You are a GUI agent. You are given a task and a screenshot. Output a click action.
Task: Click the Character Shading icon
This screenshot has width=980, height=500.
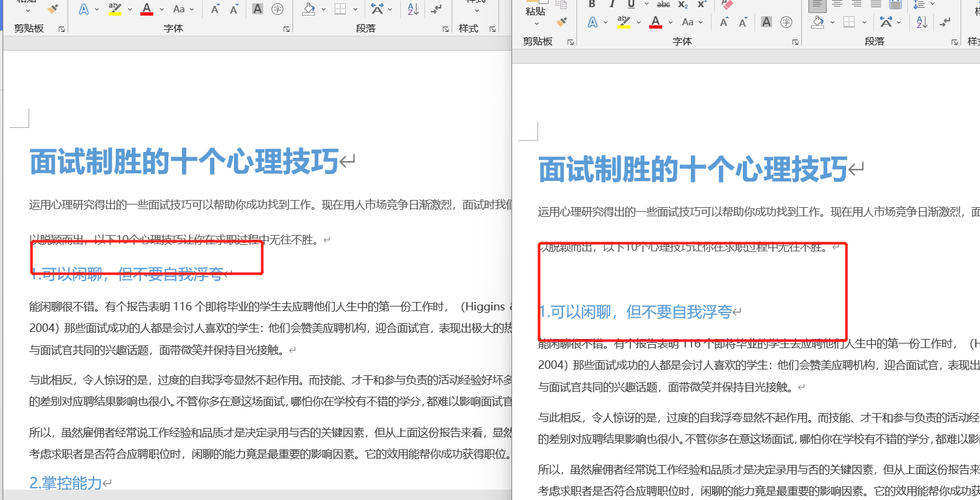point(767,21)
